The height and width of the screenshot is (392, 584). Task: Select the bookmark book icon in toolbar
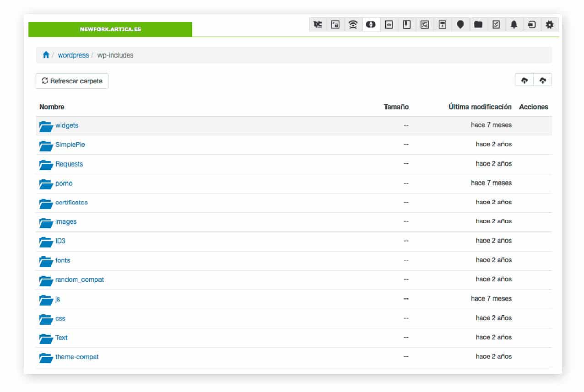(406, 25)
